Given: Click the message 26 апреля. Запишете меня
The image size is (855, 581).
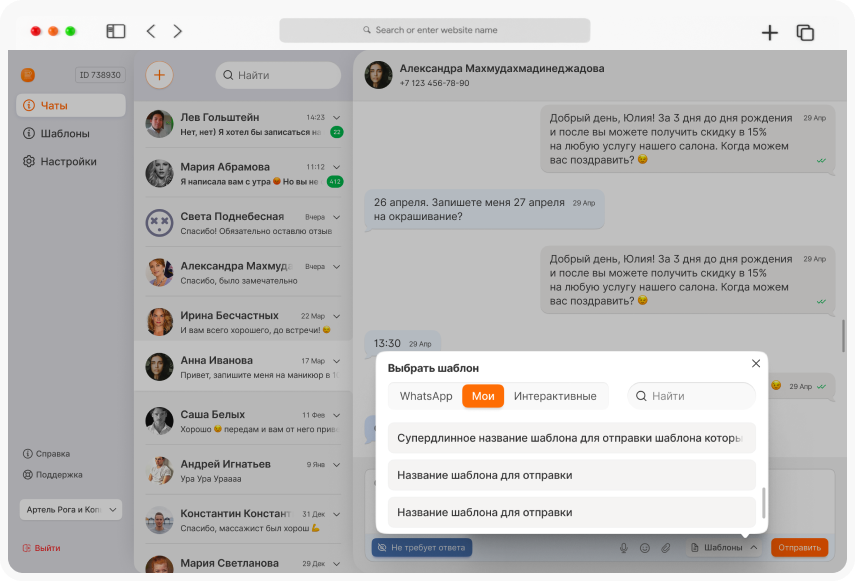Looking at the screenshot, I should 484,209.
